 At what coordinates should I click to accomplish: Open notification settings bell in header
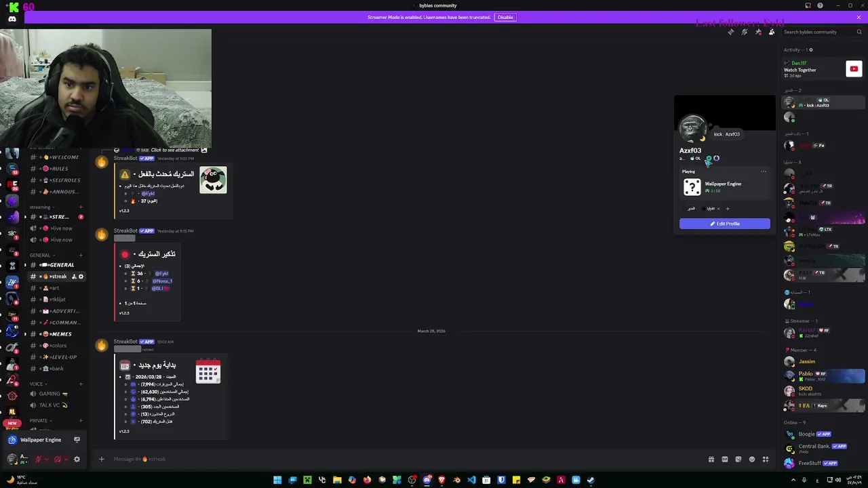(x=745, y=32)
